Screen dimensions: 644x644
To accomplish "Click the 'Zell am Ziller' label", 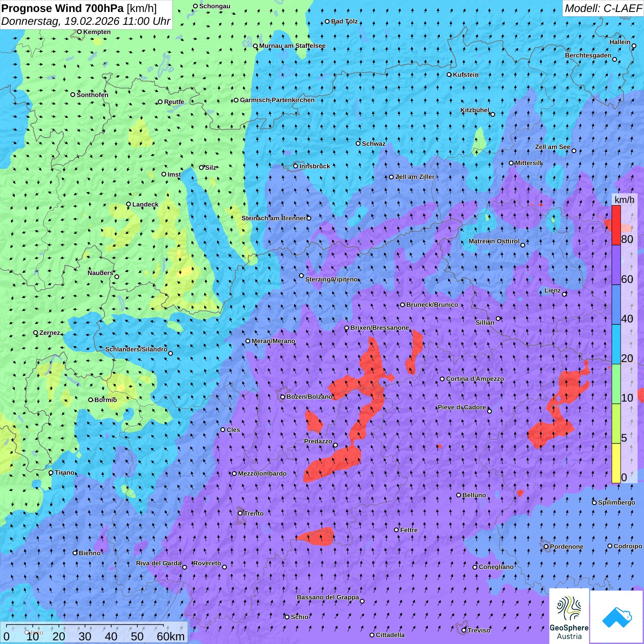I will coord(415,177).
